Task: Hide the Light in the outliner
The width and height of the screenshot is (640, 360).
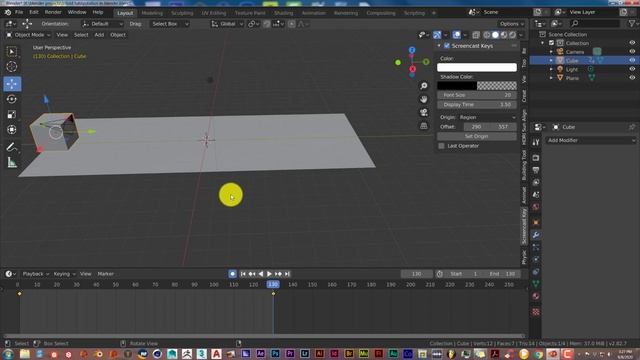Action: point(632,69)
